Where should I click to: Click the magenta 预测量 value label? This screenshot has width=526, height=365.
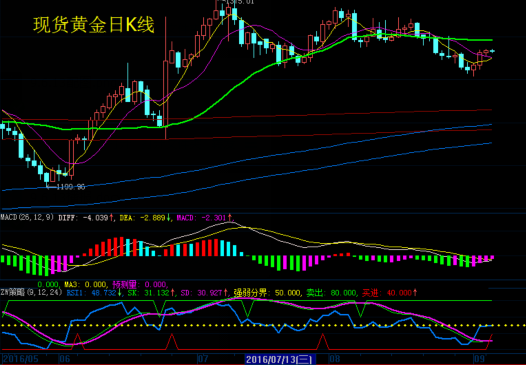tap(140, 285)
